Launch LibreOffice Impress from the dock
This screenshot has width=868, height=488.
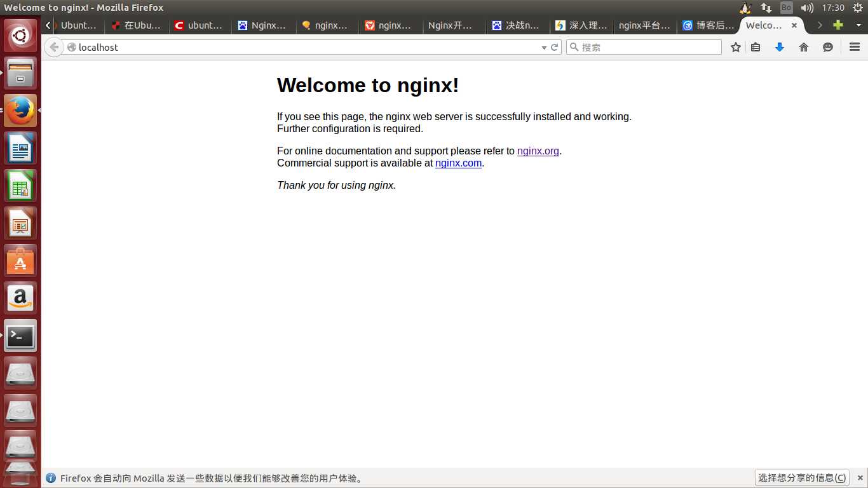[x=21, y=223]
